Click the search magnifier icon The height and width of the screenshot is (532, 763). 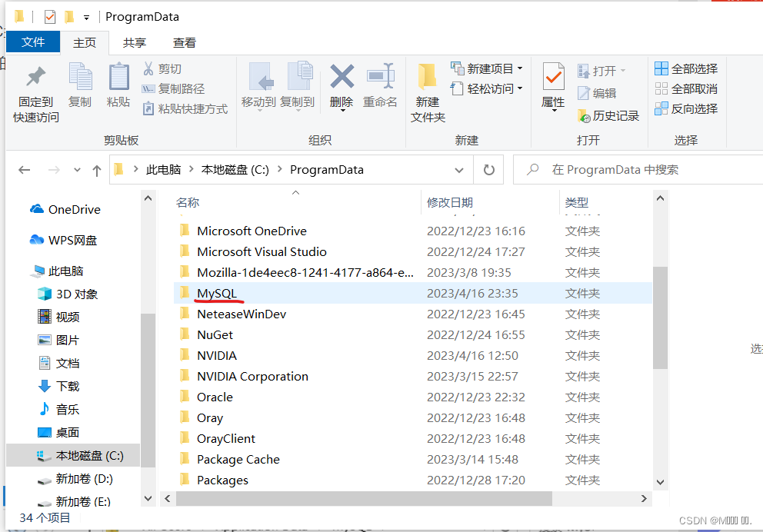533,169
